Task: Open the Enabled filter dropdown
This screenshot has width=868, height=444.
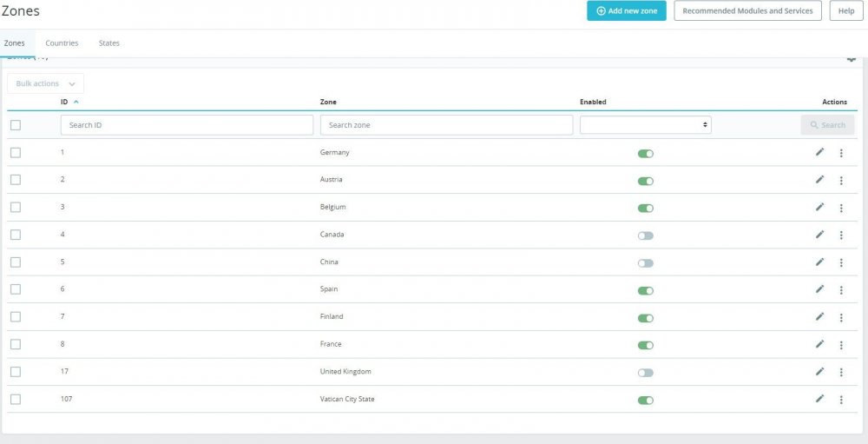Action: (x=646, y=125)
